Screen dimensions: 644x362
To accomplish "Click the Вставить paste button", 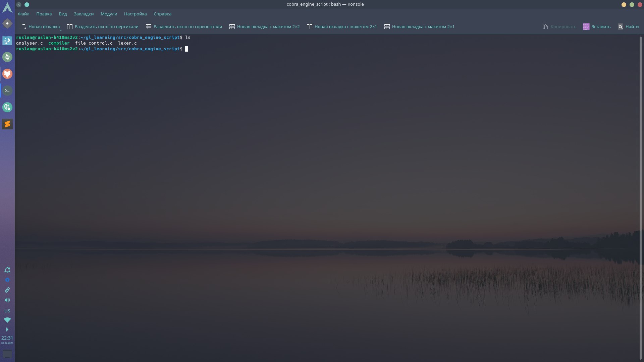I will 597,27.
